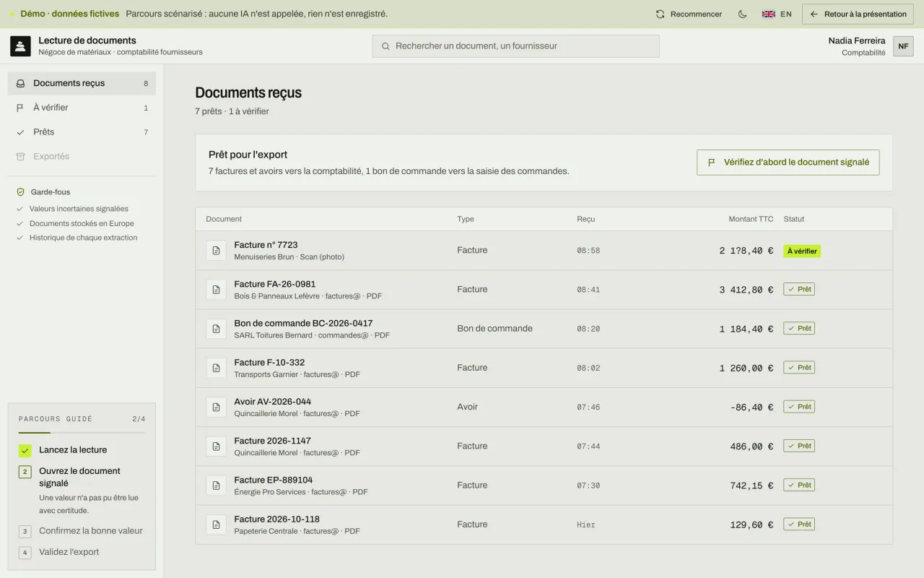Click the Lecture de documents app logo
This screenshot has height=578, width=924.
[x=20, y=46]
